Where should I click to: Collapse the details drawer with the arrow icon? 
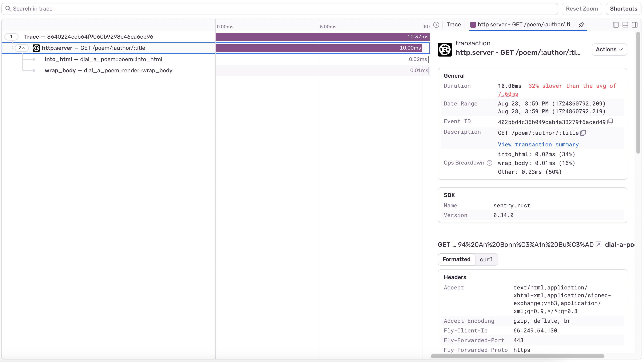(436, 24)
